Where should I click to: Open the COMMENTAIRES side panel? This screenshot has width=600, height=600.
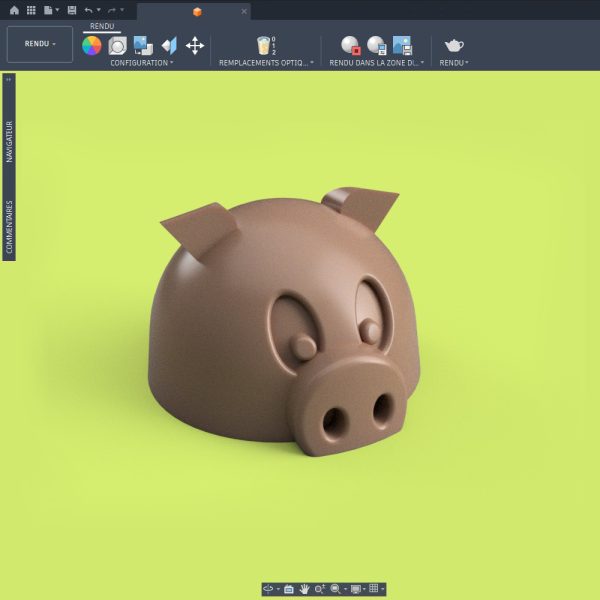(9, 227)
